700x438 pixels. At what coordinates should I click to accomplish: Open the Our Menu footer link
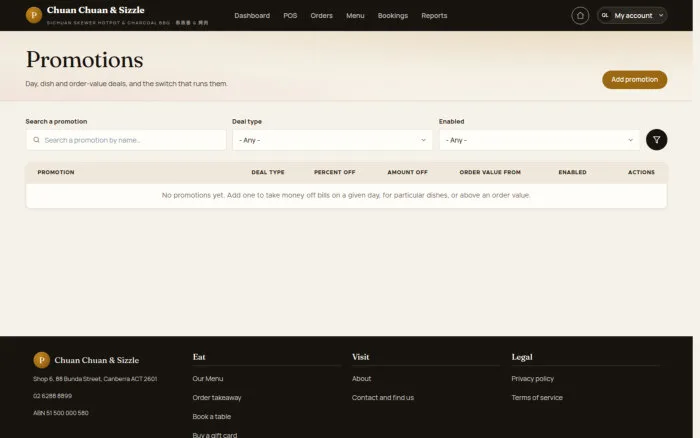(208, 379)
